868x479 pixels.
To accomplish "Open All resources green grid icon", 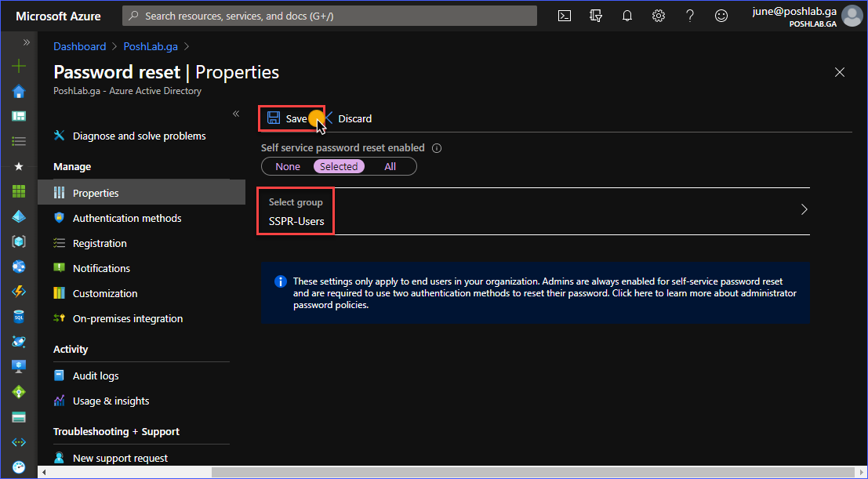I will [19, 191].
